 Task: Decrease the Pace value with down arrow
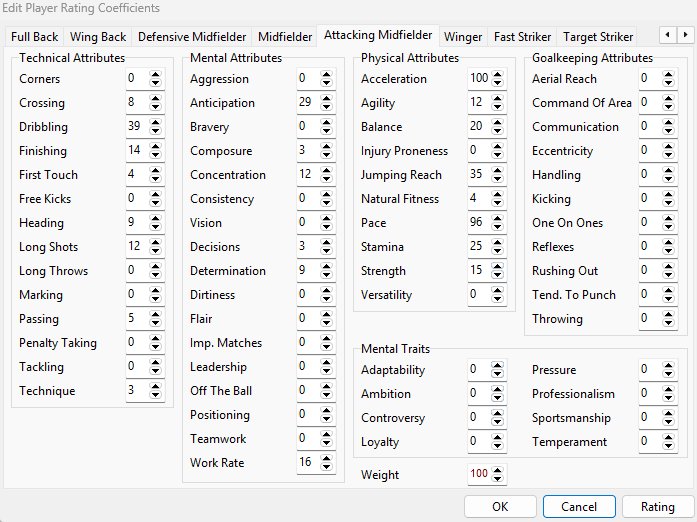tap(498, 227)
